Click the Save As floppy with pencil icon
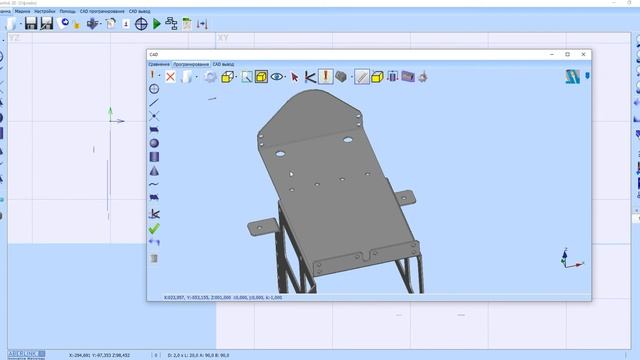This screenshot has width=640, height=360. tap(47, 24)
